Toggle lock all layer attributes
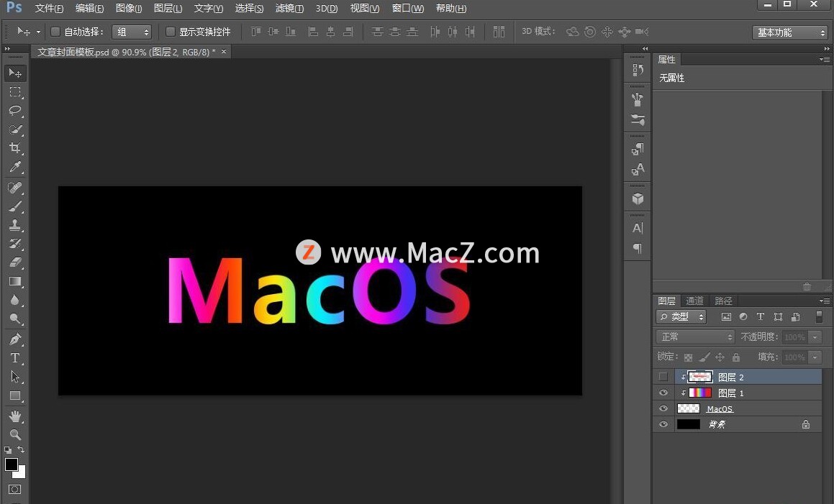Screen dimensions: 834x504 coord(736,357)
